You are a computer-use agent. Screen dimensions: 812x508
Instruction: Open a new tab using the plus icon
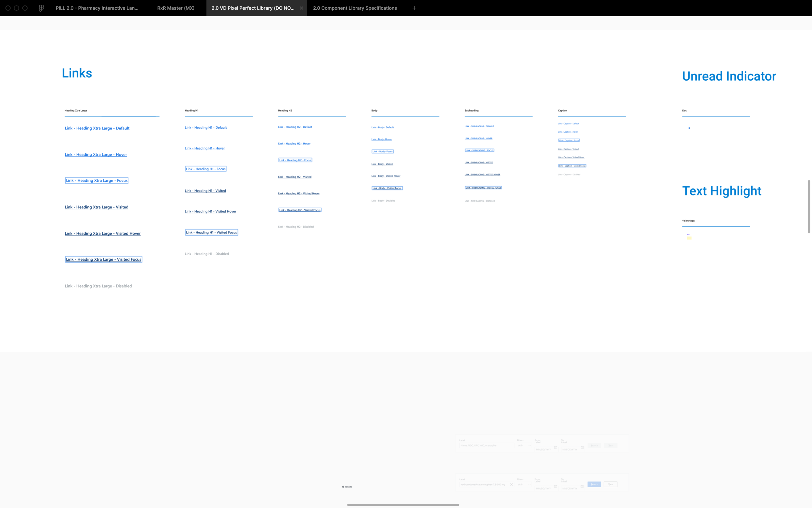pyautogui.click(x=414, y=8)
